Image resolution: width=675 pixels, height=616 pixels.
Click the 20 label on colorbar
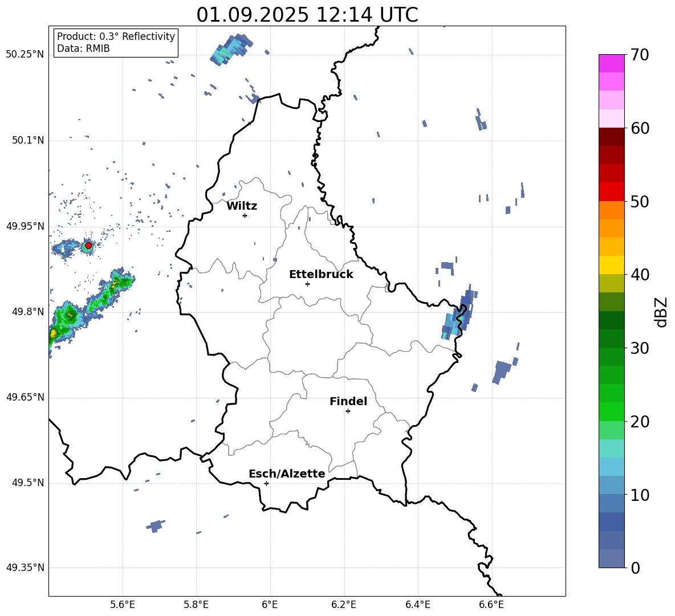(x=640, y=422)
